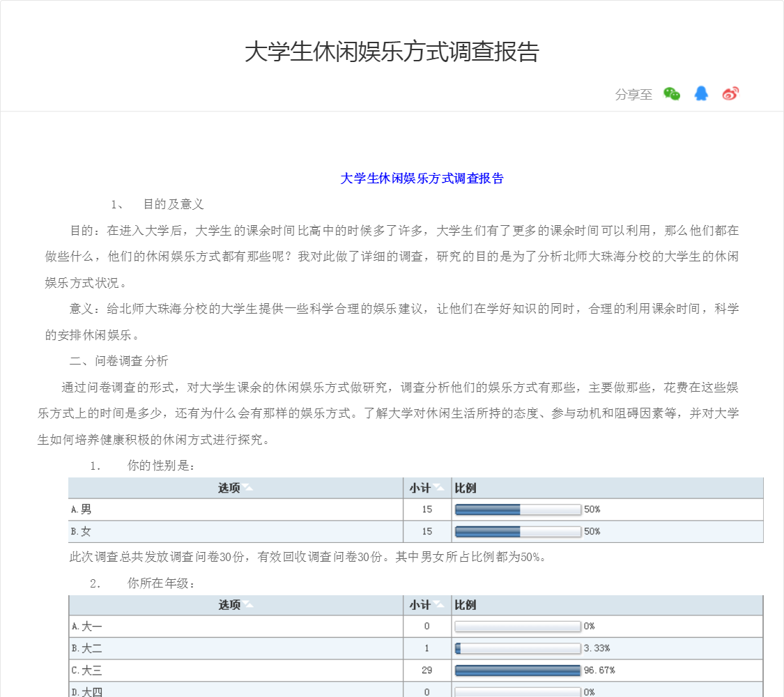Click section heading 二、问卷调查分析
This screenshot has width=784, height=697.
click(x=119, y=361)
